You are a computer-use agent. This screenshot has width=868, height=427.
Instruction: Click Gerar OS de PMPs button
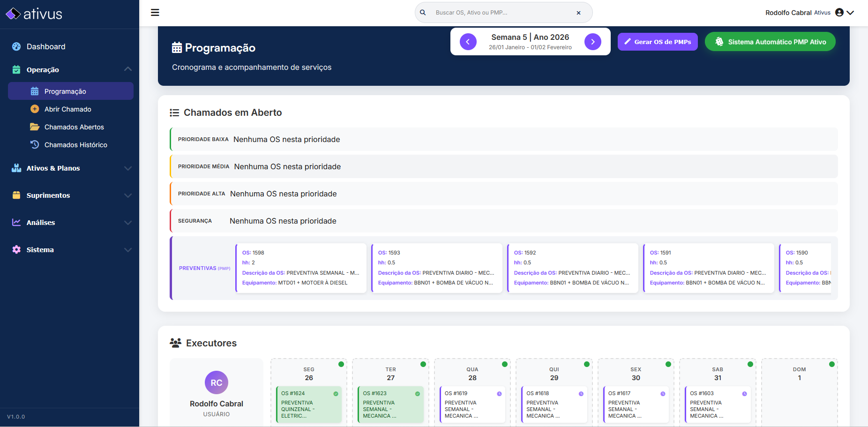(x=658, y=42)
